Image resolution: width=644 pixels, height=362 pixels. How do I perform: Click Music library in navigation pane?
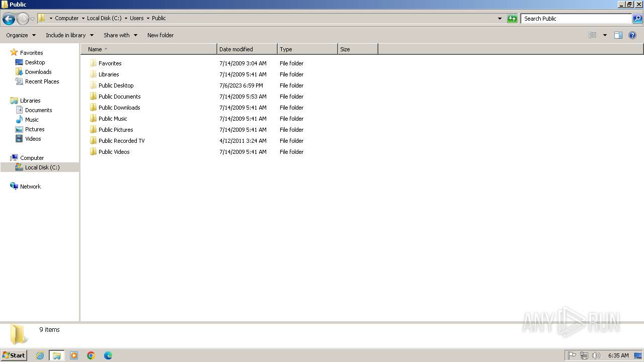pyautogui.click(x=32, y=120)
